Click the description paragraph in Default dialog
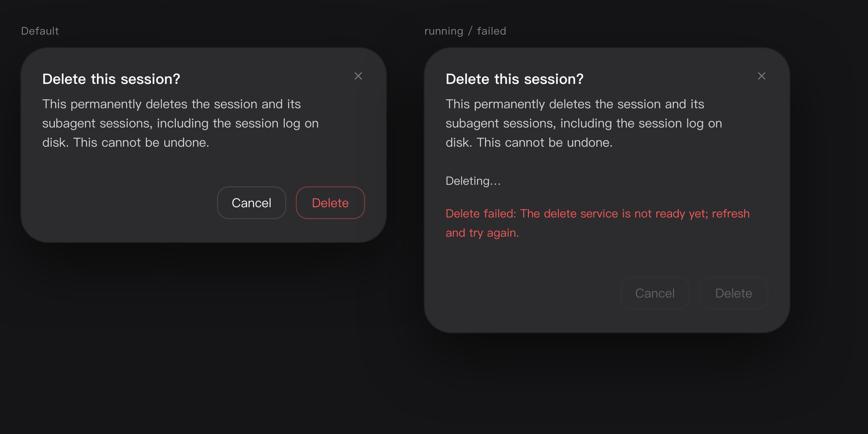 point(180,123)
